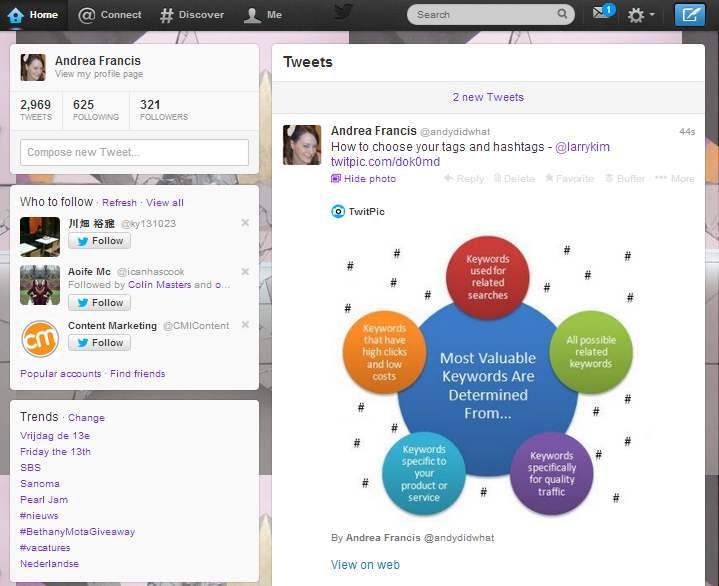
Task: Reply to the tweet
Action: (464, 179)
